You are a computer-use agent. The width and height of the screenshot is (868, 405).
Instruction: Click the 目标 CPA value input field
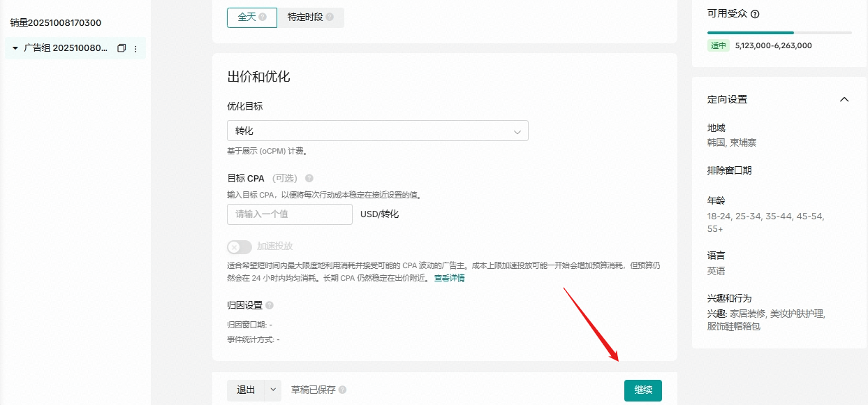pyautogui.click(x=289, y=214)
